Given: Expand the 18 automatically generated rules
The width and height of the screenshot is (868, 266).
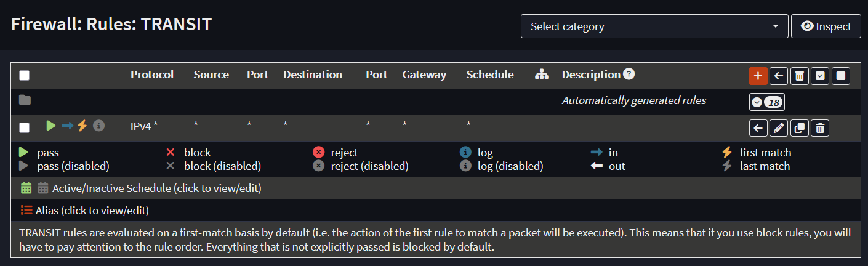Looking at the screenshot, I should coord(766,102).
